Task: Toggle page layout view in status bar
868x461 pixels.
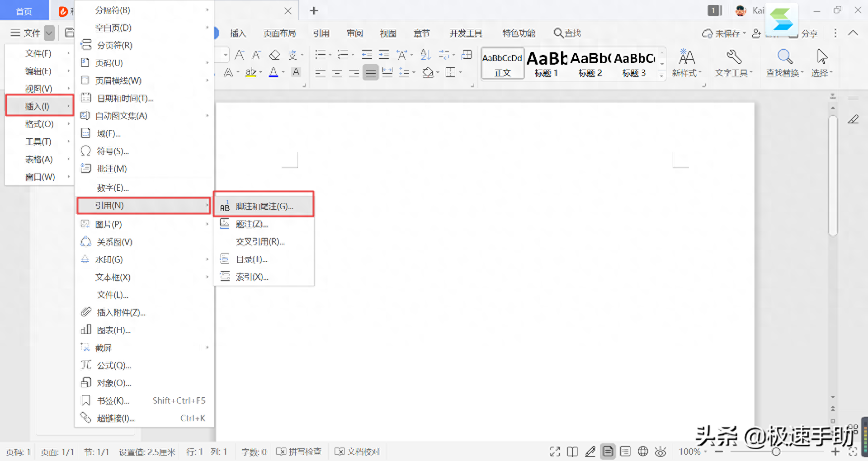Action: [608, 452]
